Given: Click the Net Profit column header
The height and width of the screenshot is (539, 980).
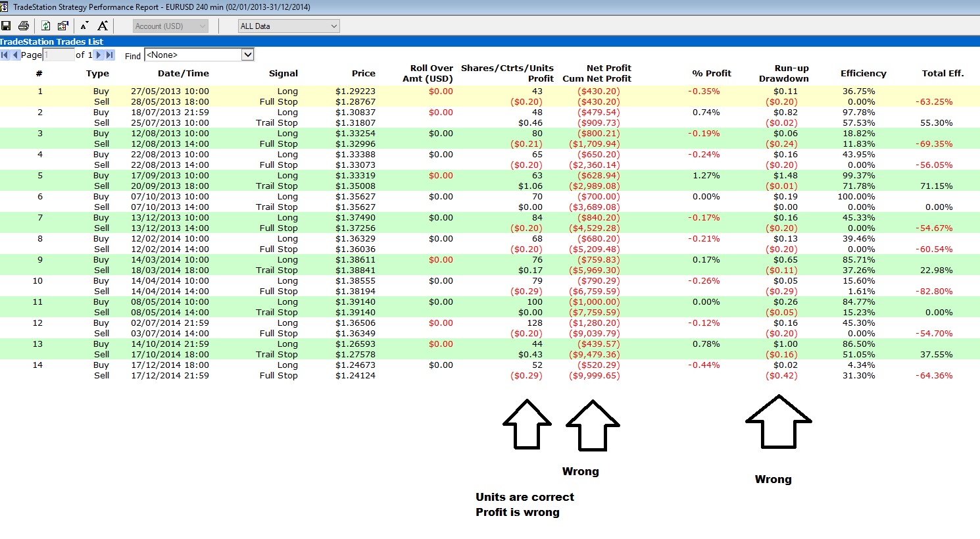Looking at the screenshot, I should [x=608, y=68].
